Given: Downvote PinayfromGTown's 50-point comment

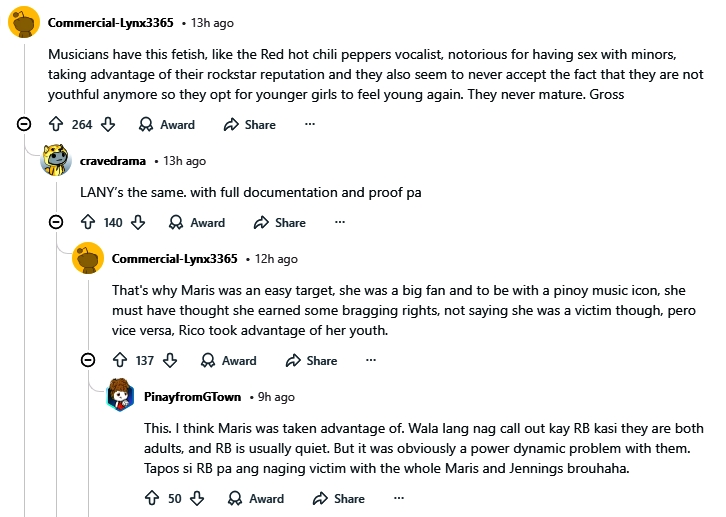Looking at the screenshot, I should pos(197,498).
